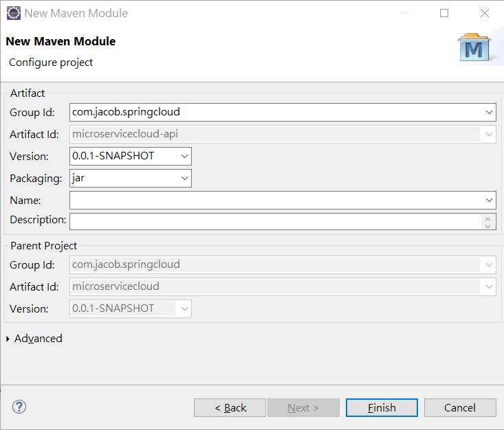Screen dimensions: 504x430
Task: Maximize the New Maven Module window
Action: coord(444,13)
